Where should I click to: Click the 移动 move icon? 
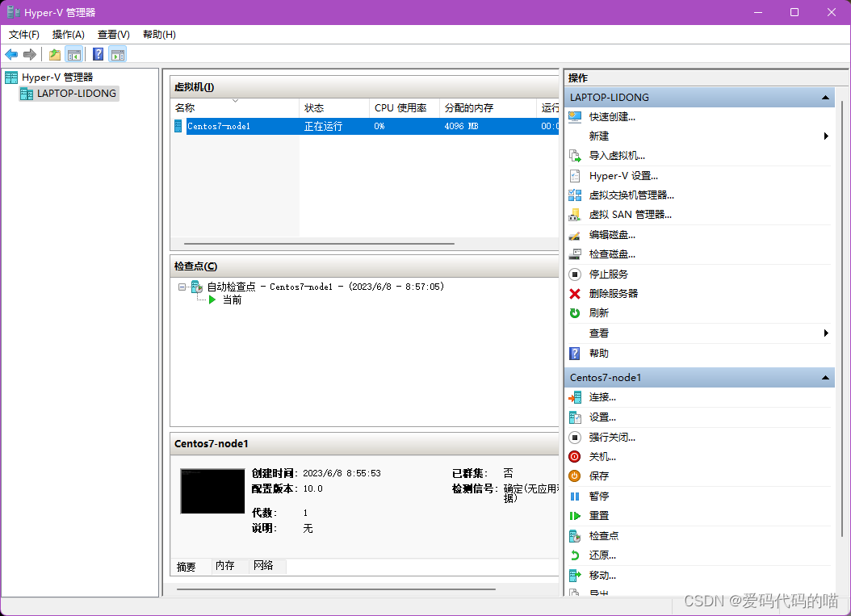tap(575, 576)
